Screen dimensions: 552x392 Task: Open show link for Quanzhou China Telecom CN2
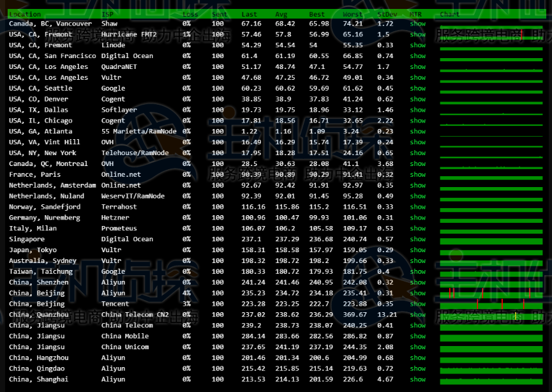click(x=417, y=315)
